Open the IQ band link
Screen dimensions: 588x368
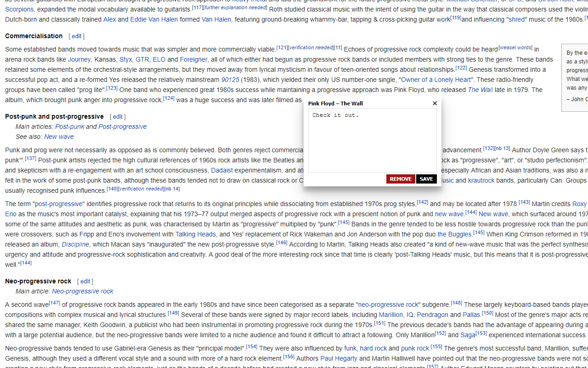[410, 315]
